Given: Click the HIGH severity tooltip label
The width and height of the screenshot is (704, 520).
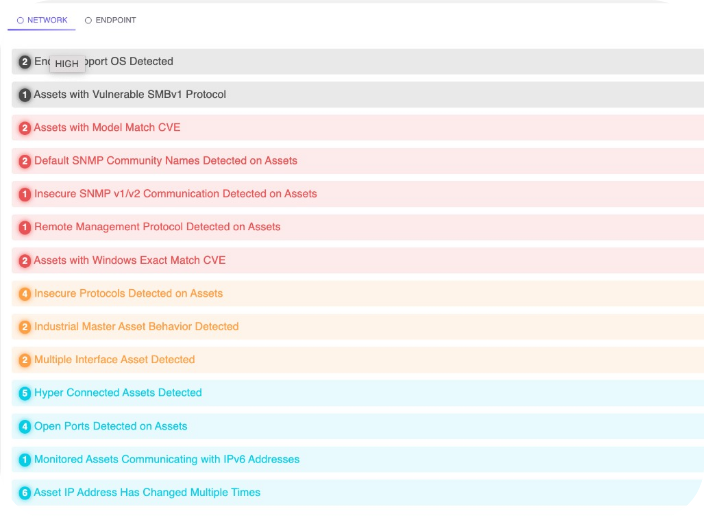Looking at the screenshot, I should coord(67,64).
